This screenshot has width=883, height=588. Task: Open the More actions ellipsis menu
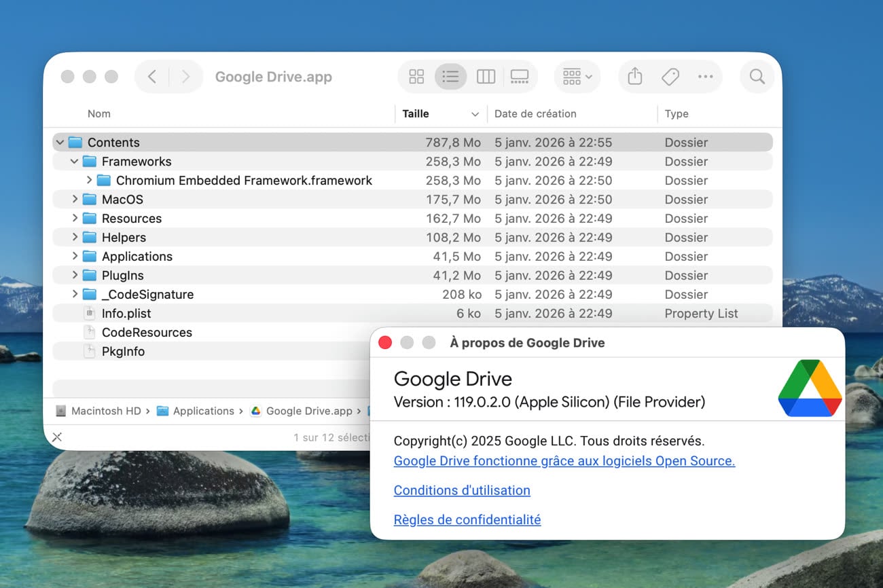click(x=705, y=77)
